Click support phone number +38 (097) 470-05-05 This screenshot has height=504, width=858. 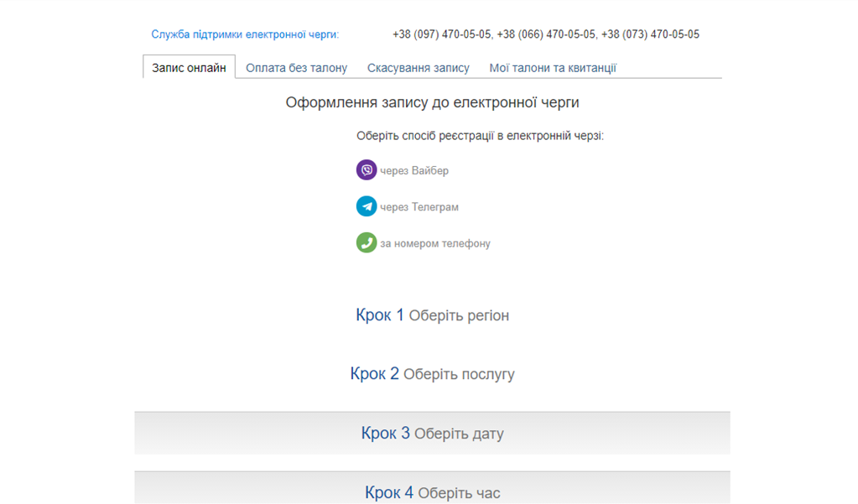(x=441, y=34)
